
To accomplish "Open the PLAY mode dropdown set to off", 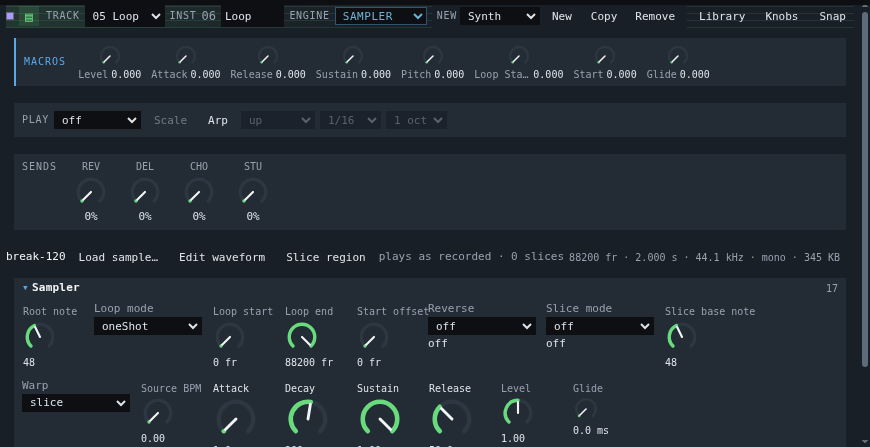I will 97,120.
